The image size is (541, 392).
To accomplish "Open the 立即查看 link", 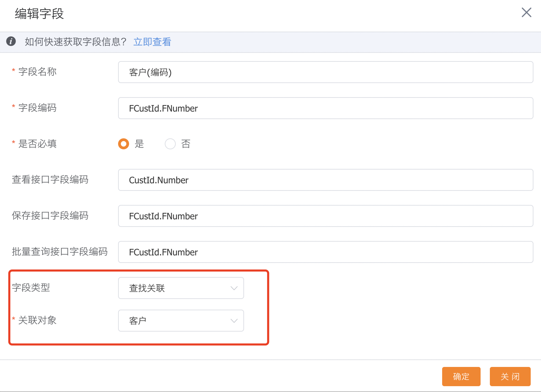I will coord(152,42).
